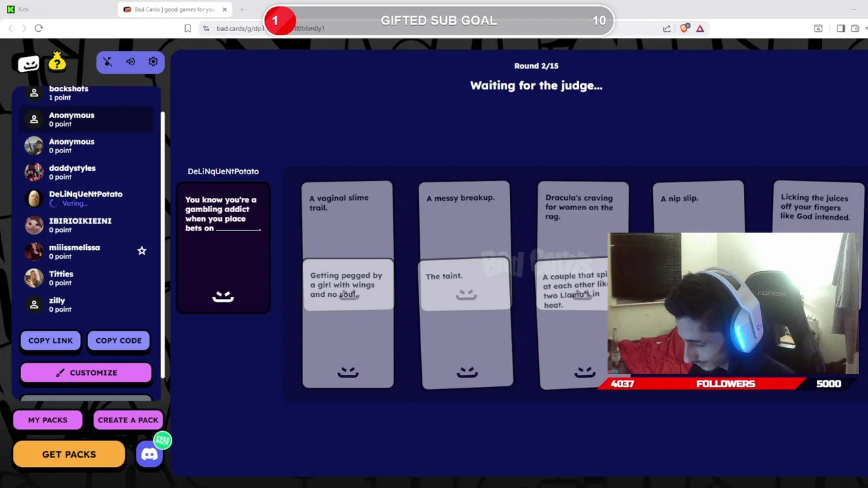Click backshots' default avatar icon

(x=34, y=93)
